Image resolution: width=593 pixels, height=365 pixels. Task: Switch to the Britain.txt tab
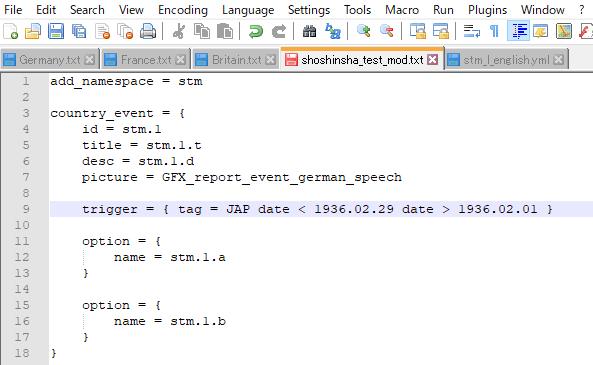[236, 60]
